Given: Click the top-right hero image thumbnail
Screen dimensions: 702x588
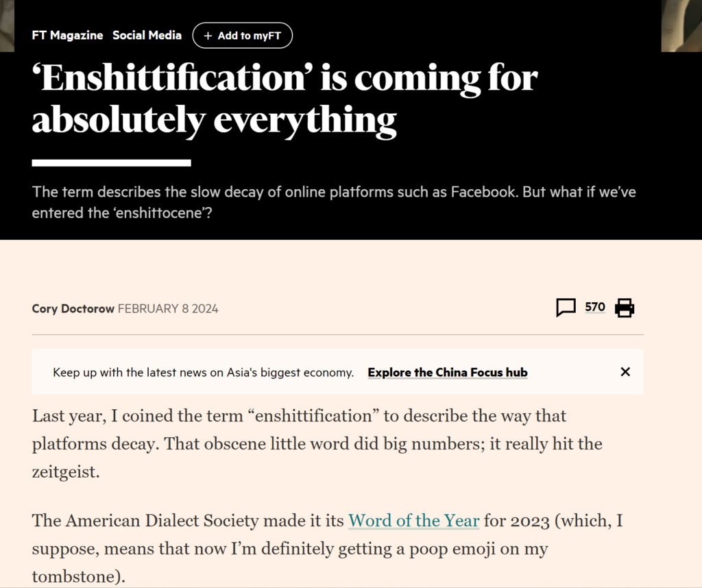Looking at the screenshot, I should (681, 26).
